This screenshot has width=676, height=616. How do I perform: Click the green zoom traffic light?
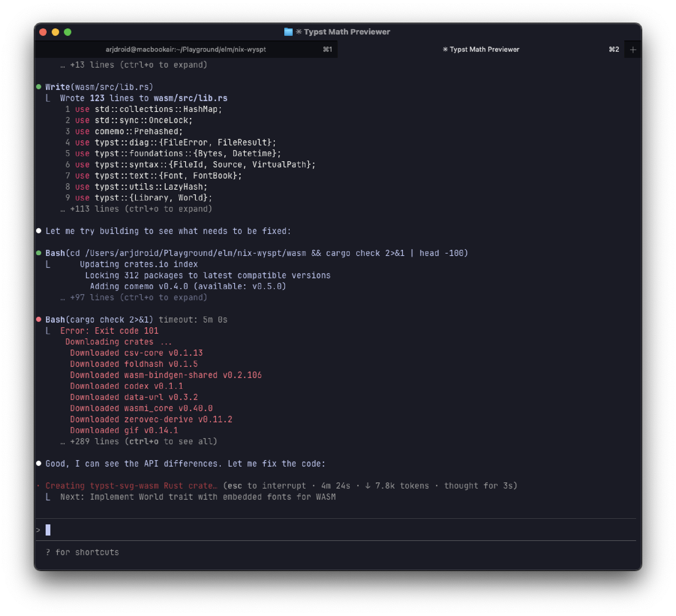coord(68,32)
